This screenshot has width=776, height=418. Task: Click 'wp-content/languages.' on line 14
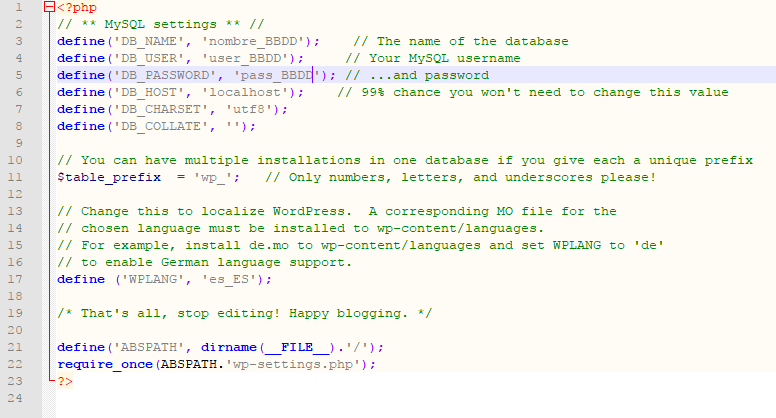[x=460, y=228]
